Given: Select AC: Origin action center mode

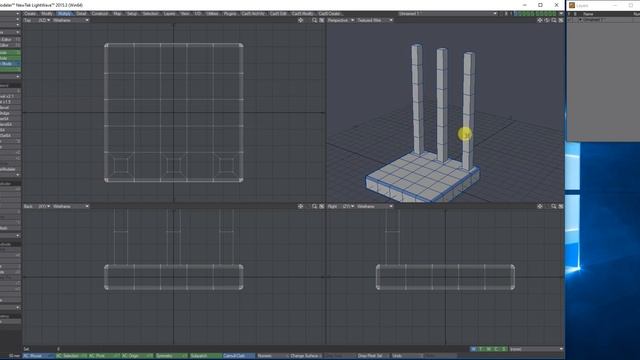Looking at the screenshot, I should click(x=138, y=356).
